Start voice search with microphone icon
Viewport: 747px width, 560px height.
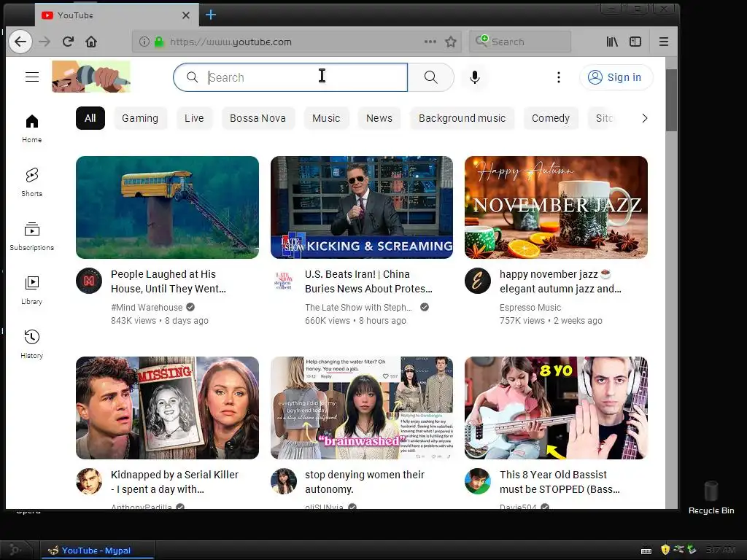coord(474,77)
